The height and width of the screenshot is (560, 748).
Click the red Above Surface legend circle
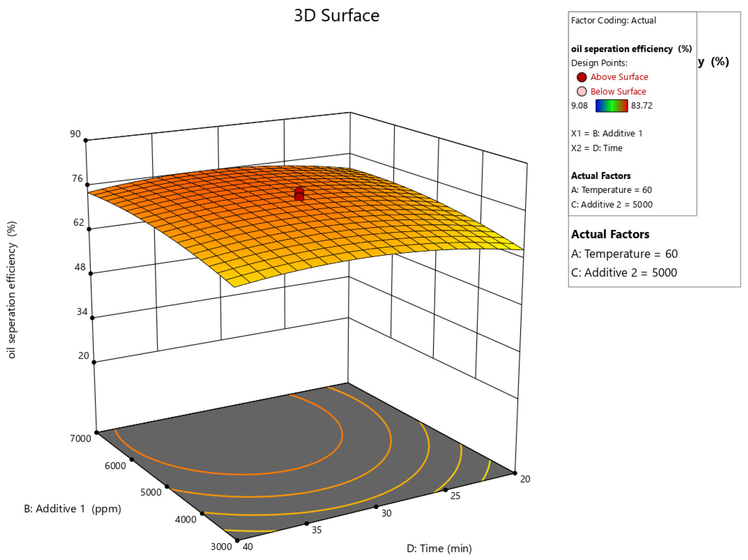[x=581, y=77]
